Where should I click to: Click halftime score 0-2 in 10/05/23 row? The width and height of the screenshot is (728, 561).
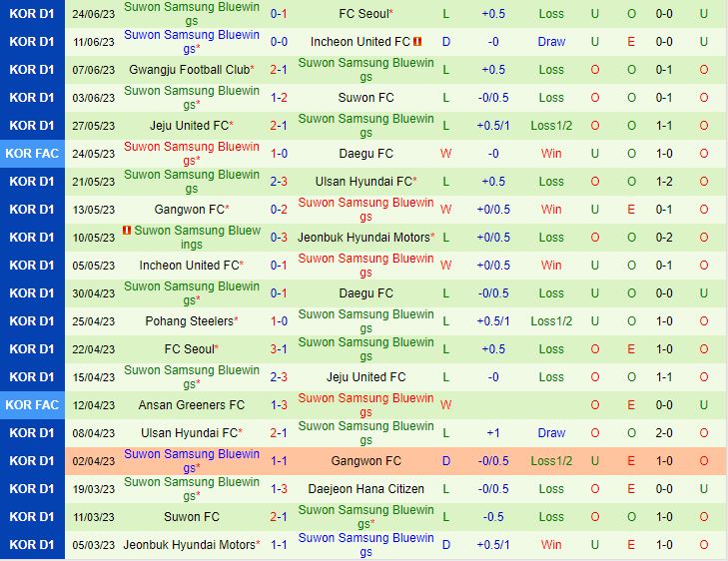point(664,238)
